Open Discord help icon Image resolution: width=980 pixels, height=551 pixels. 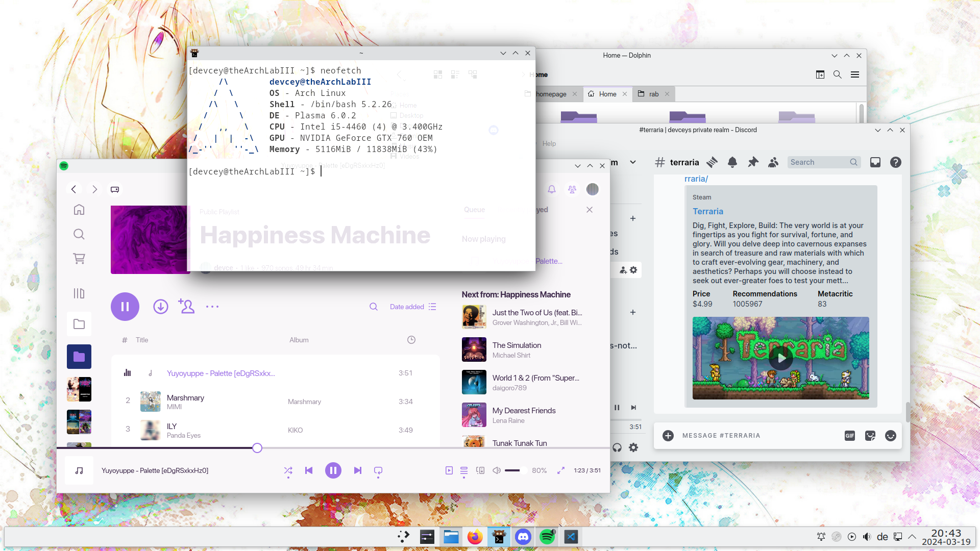pyautogui.click(x=896, y=162)
